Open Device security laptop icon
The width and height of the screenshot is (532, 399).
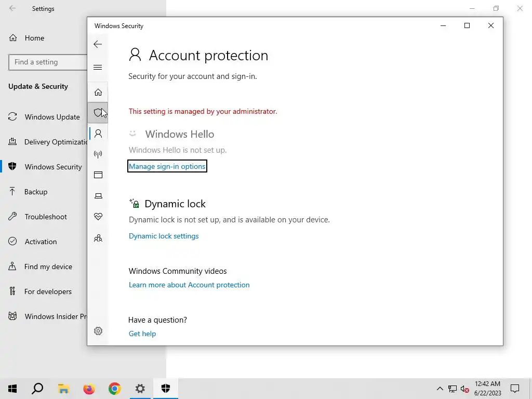[98, 196]
